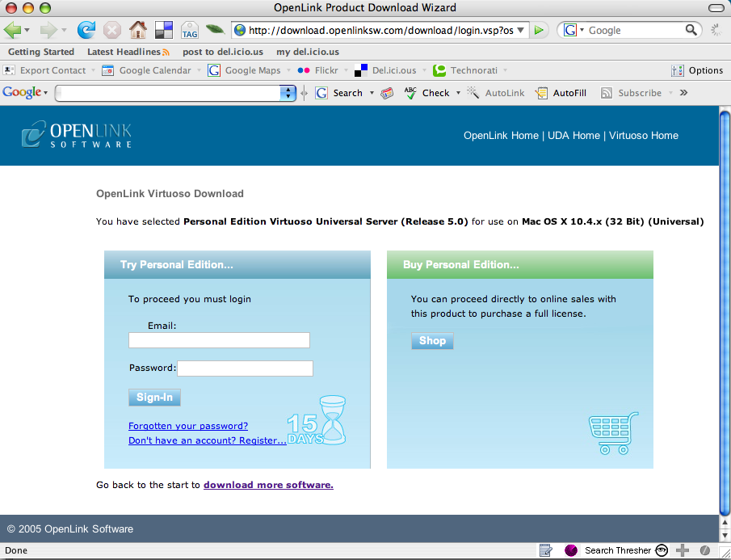Click the OpenLink Software logo

77,135
